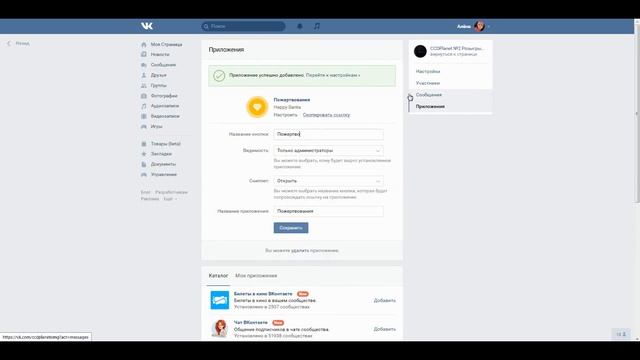The height and width of the screenshot is (360, 640).
Task: Open the Сниппет dropdown showing Открыть
Action: pyautogui.click(x=329, y=181)
